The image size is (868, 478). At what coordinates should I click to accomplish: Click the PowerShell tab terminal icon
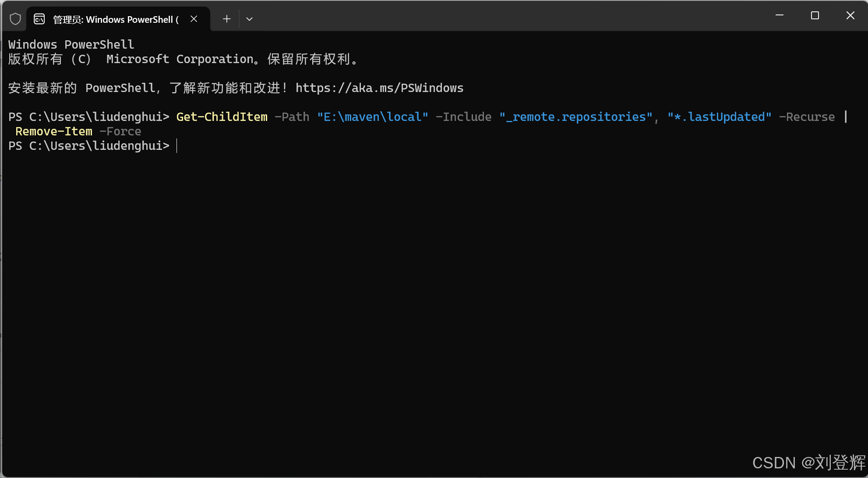(x=39, y=19)
